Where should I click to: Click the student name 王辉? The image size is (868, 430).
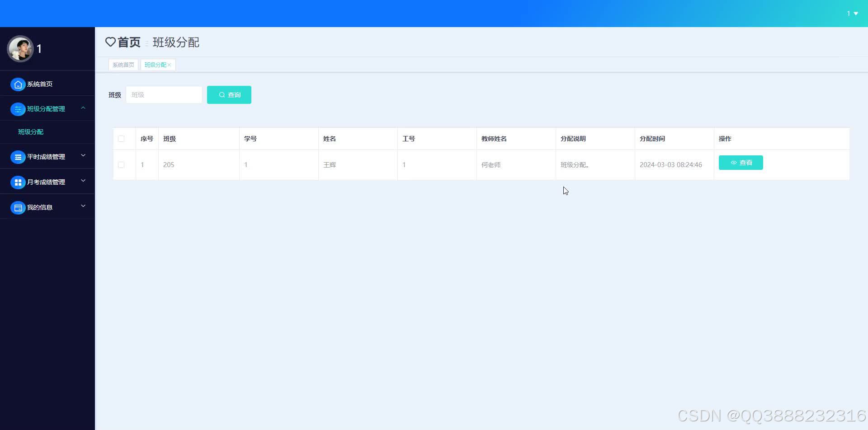(330, 165)
